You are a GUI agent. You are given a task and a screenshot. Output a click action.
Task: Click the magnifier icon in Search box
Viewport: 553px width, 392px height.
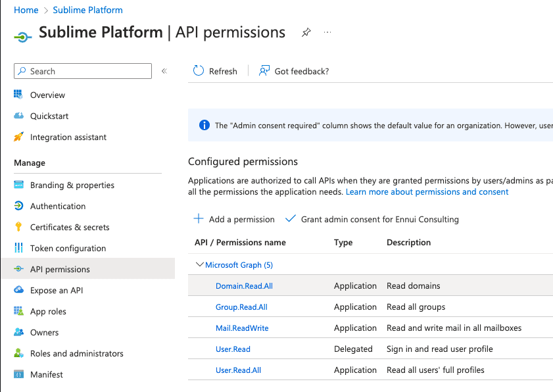(22, 71)
